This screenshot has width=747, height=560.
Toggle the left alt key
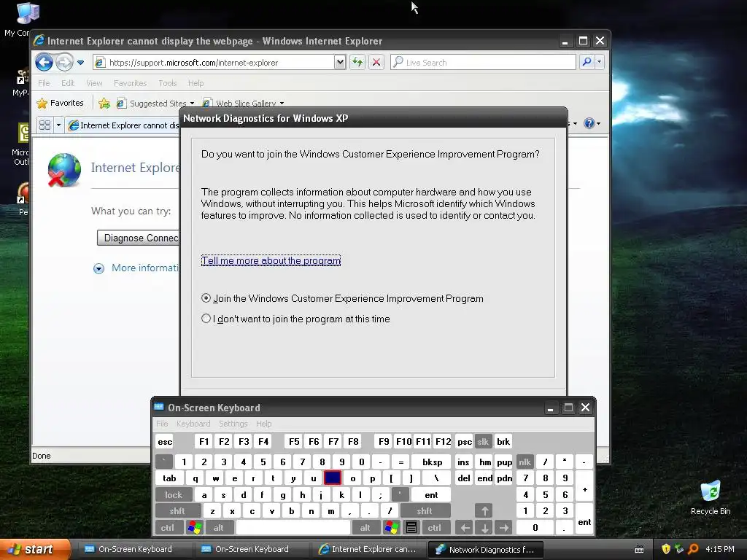[x=218, y=528]
